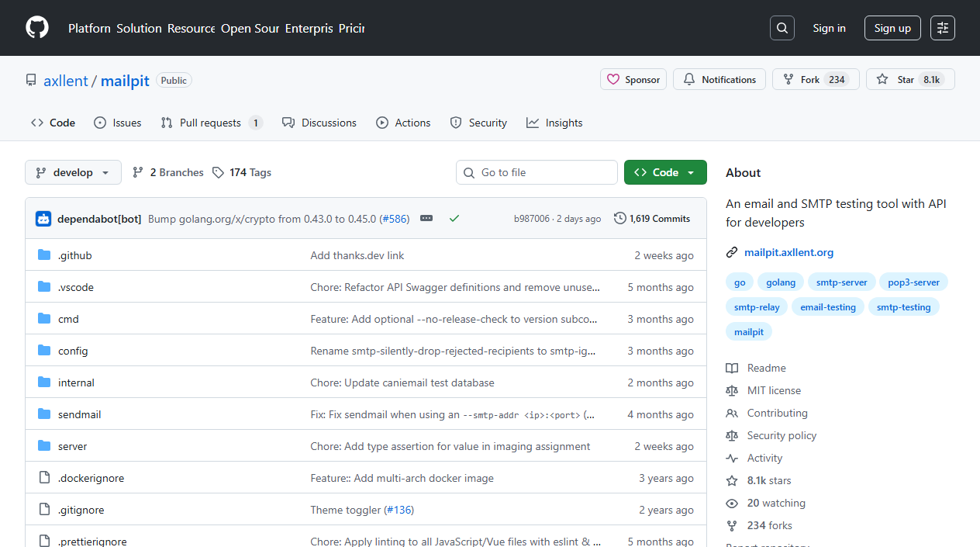Select the email-testing topic tag
The image size is (980, 547).
828,307
